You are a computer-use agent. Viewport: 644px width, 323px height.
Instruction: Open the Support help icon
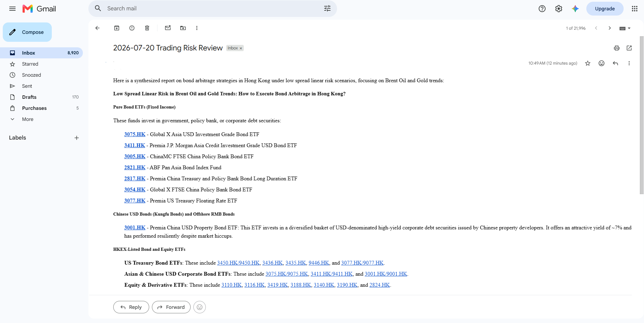[542, 9]
